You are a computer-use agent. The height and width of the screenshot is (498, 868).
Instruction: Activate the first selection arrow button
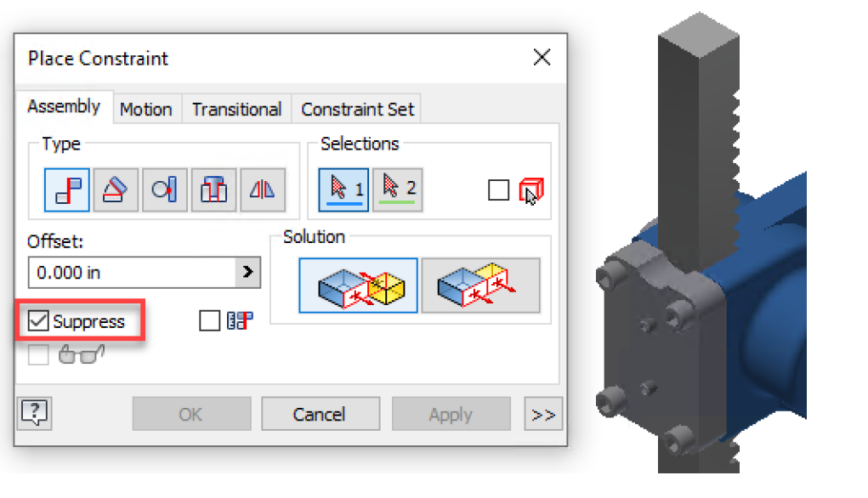click(343, 190)
